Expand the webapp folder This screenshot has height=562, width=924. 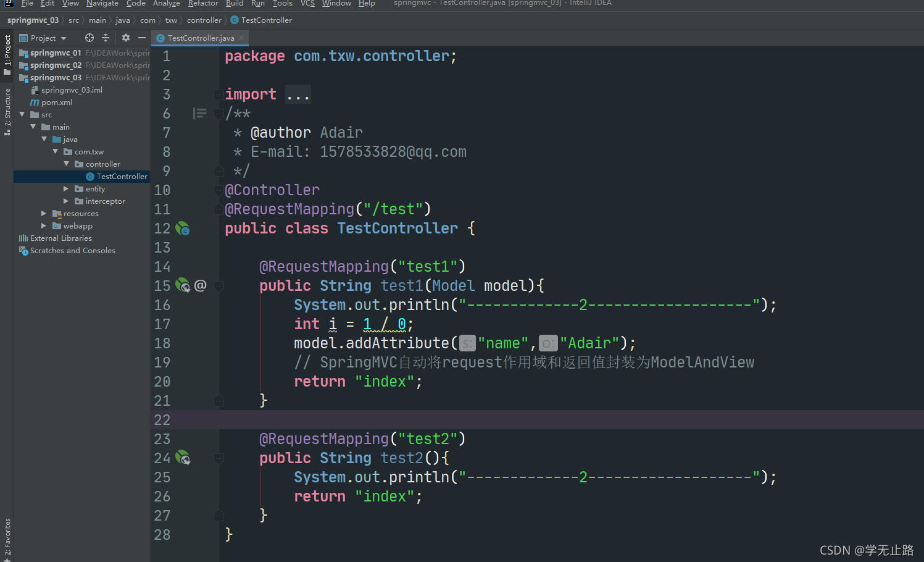[x=44, y=226]
